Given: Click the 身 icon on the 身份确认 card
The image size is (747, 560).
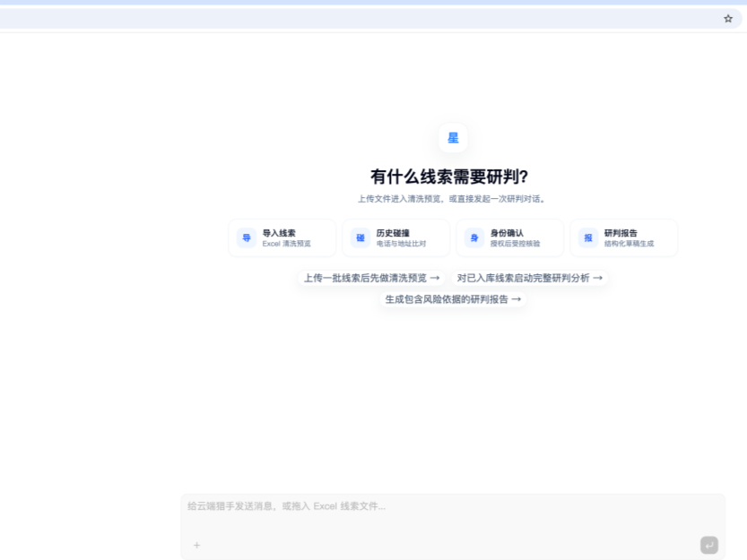Looking at the screenshot, I should click(474, 237).
